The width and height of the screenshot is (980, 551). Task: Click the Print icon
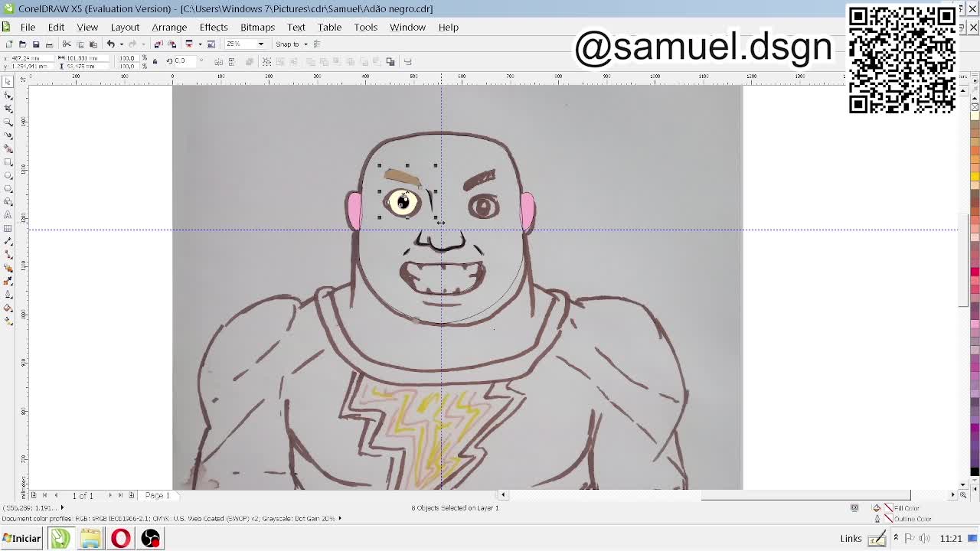point(50,44)
